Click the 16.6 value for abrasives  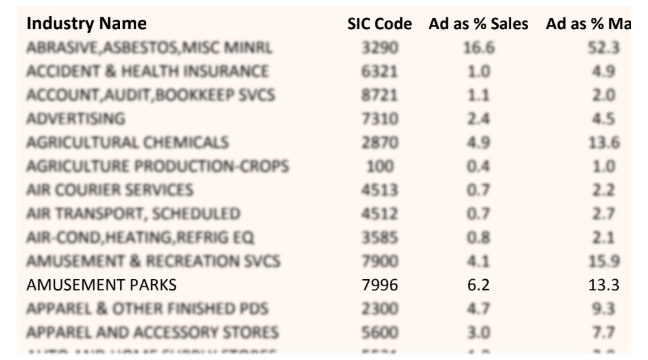(478, 48)
